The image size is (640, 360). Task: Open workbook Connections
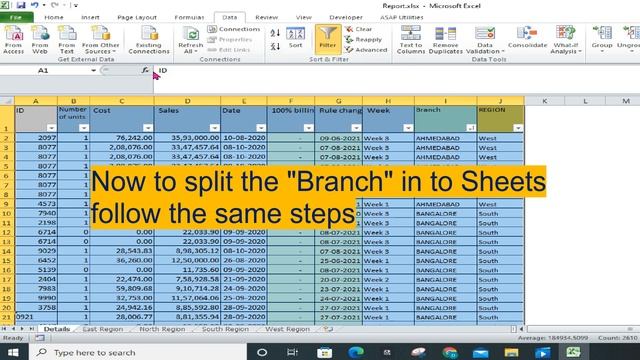(233, 29)
